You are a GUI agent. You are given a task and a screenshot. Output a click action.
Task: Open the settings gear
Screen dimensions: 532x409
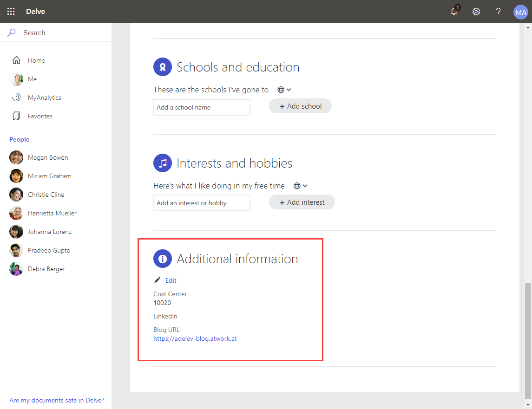coord(476,12)
